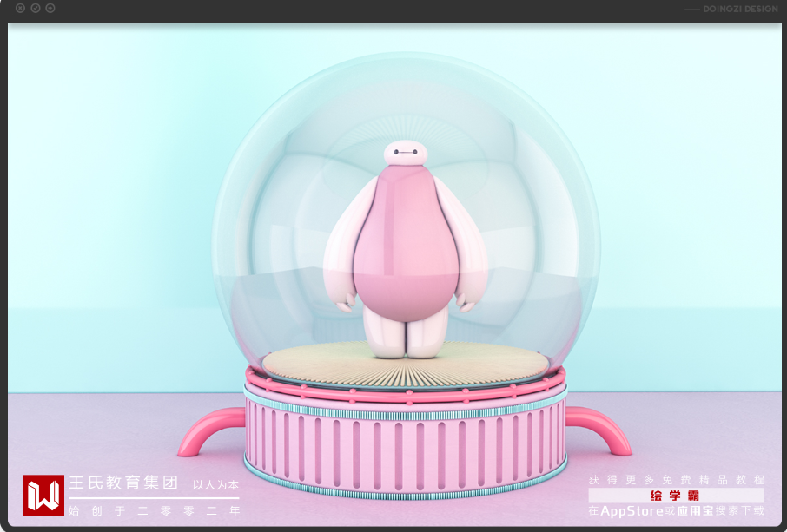
Task: Click the 获得更多免费精品教程 text
Action: pos(676,480)
